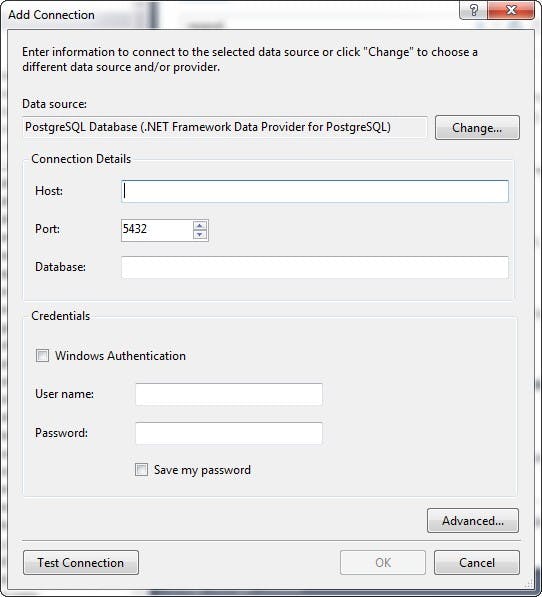Increase port number with up arrow
The width and height of the screenshot is (542, 597).
coord(200,225)
